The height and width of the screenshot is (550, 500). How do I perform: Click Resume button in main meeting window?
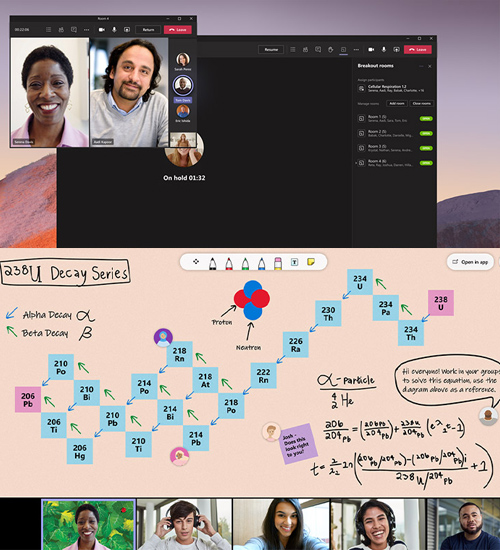(x=271, y=49)
